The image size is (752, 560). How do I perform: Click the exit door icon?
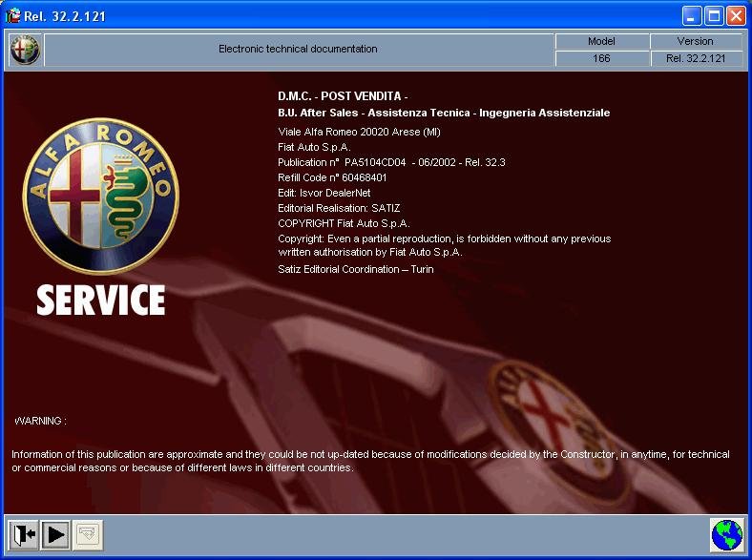click(x=24, y=534)
